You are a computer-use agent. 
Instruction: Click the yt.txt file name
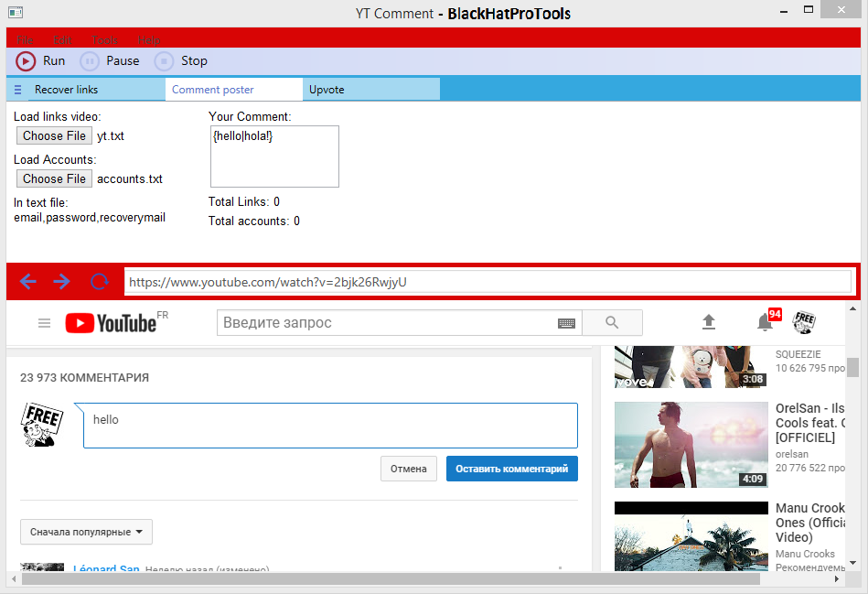(x=111, y=136)
